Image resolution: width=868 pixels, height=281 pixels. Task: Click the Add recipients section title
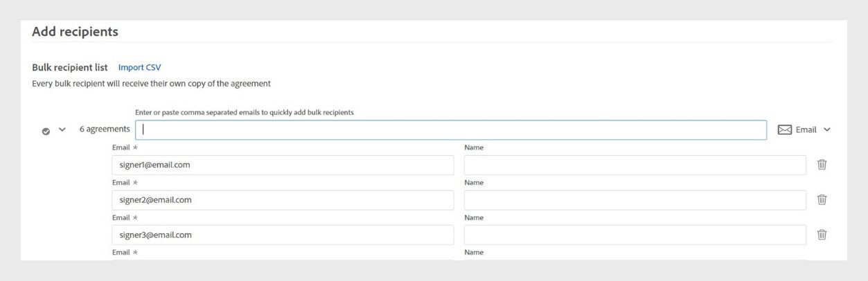(75, 32)
